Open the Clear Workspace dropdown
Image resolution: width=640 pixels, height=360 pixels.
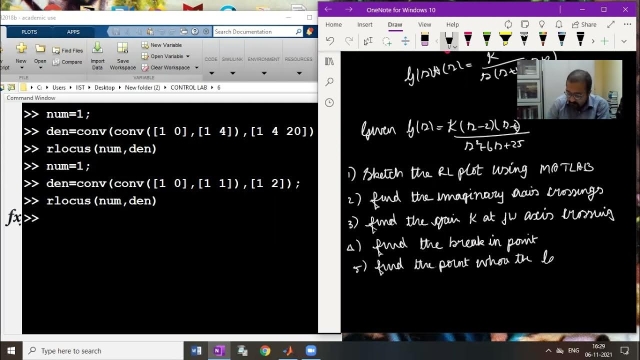196,68
